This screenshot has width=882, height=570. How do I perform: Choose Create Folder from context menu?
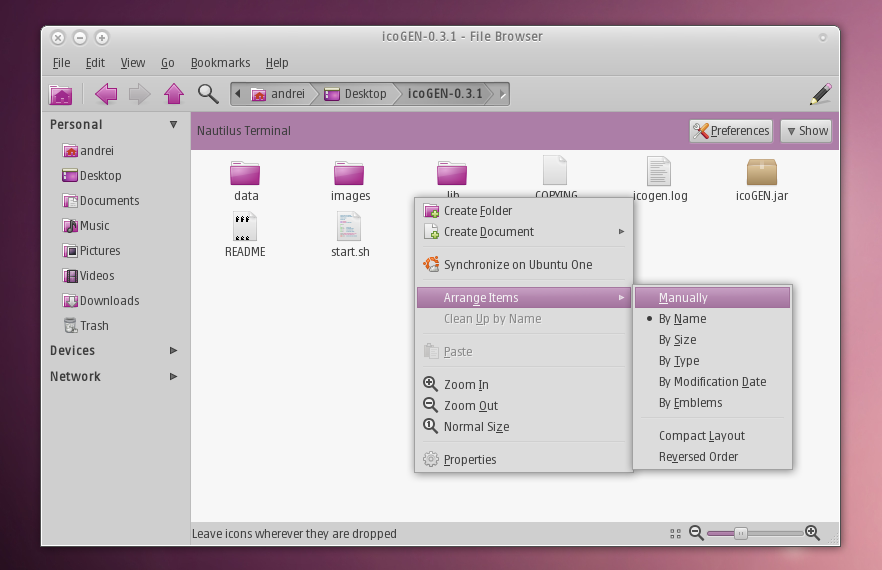(524, 211)
